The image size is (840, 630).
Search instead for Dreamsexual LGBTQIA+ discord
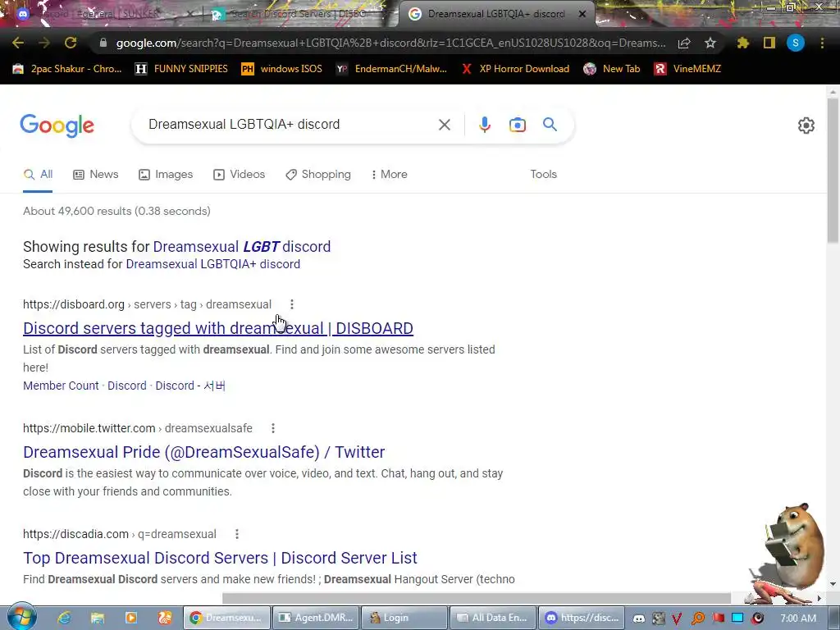[x=212, y=264]
